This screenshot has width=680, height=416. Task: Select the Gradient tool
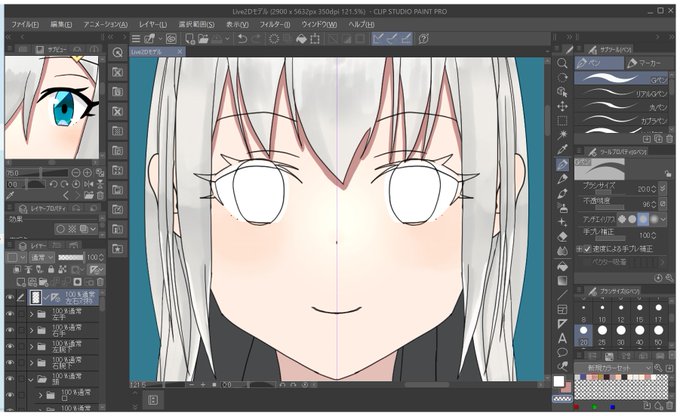point(562,281)
